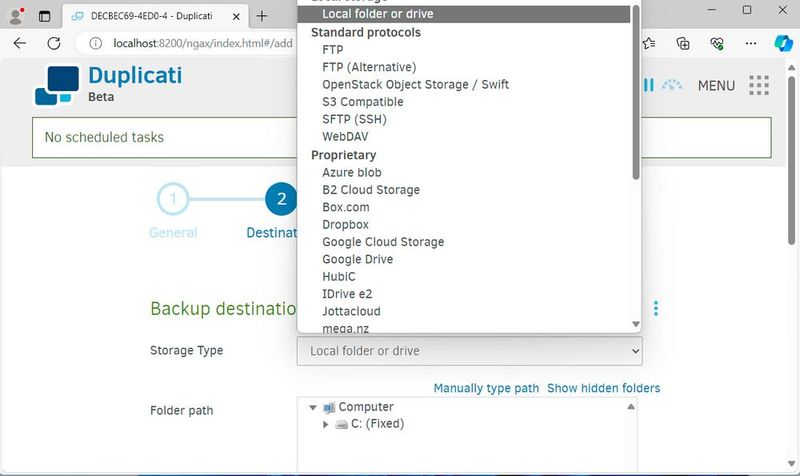Open Collections icon in toolbar
800x476 pixels.
click(683, 43)
